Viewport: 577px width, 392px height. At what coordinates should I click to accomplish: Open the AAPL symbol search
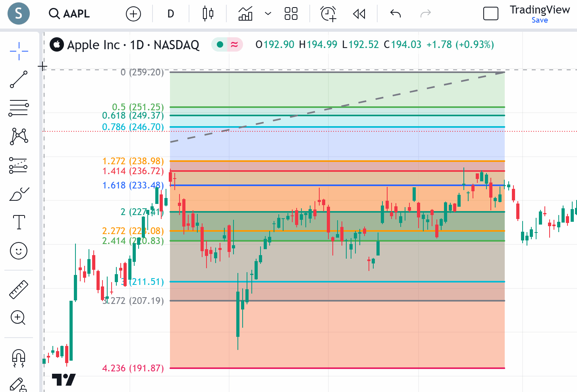[x=69, y=14]
